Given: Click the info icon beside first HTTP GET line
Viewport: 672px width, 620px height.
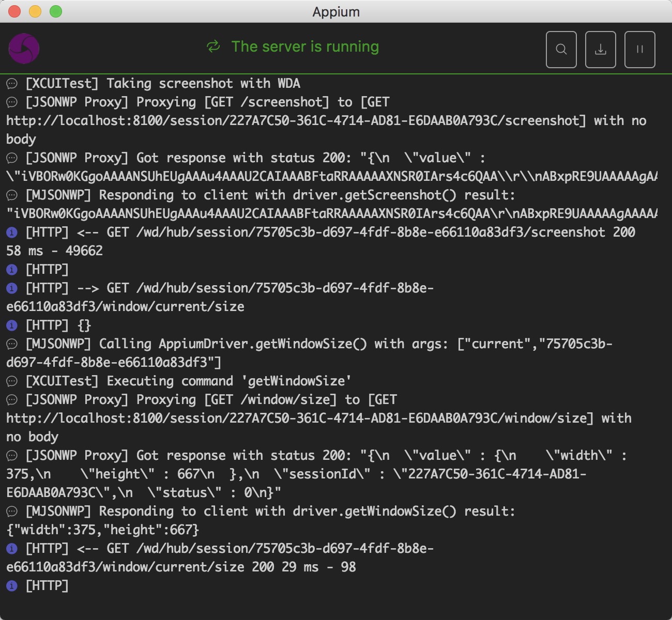Looking at the screenshot, I should (x=11, y=232).
